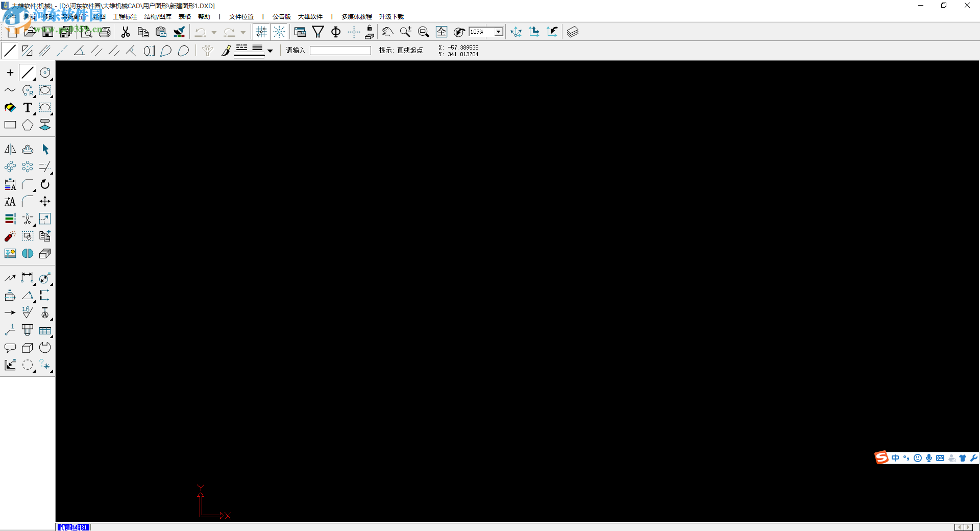
Task: Open the Layers stack icon
Action: 573,32
